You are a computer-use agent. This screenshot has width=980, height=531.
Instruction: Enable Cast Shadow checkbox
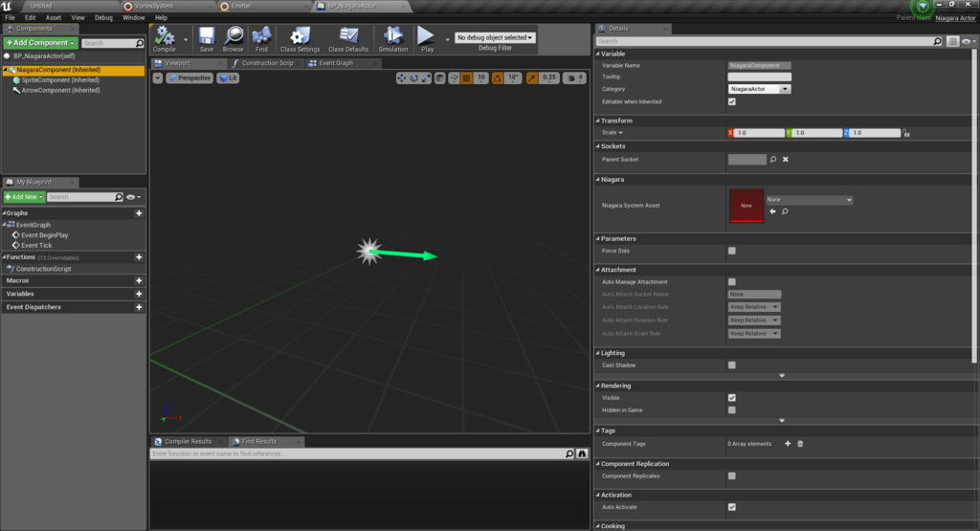point(732,365)
